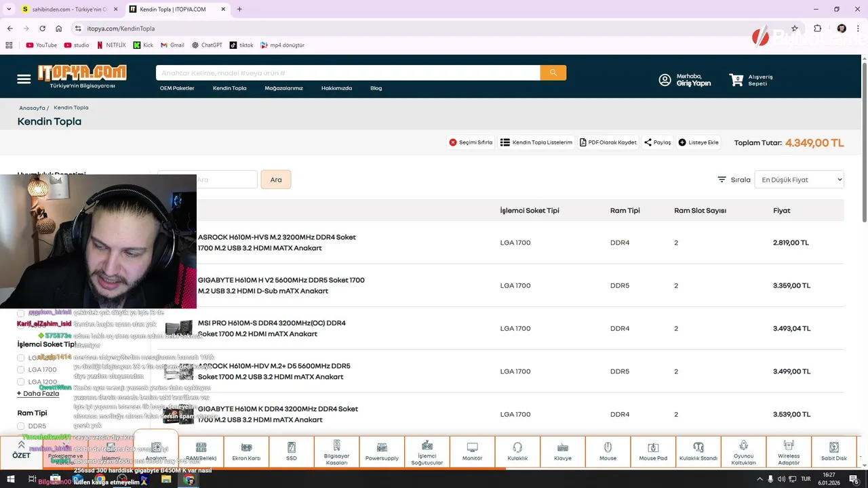Click the main product search field
Viewport: 868px width, 488px height.
coord(348,73)
